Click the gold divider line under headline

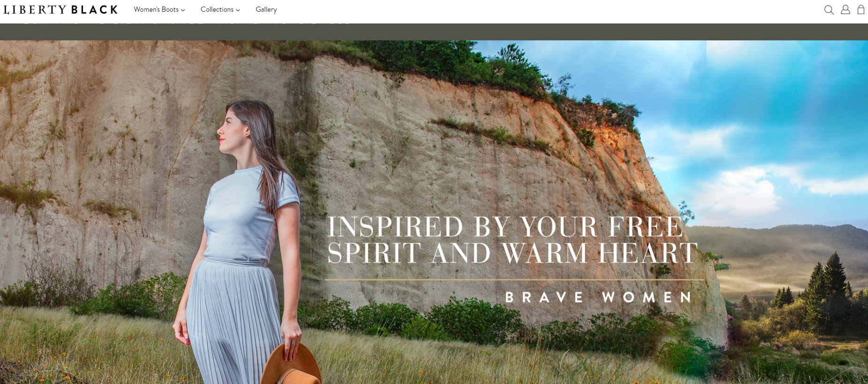(x=515, y=280)
